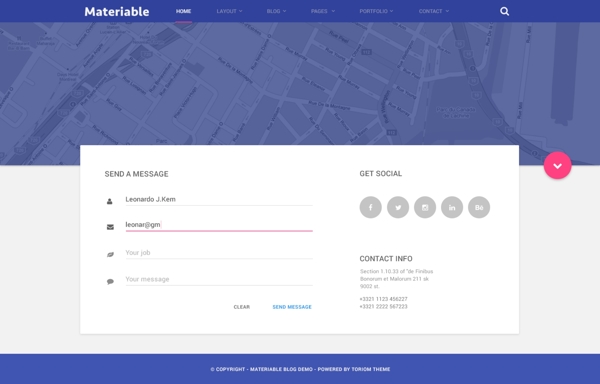Click the Send a Message heading
The width and height of the screenshot is (600, 384).
137,174
